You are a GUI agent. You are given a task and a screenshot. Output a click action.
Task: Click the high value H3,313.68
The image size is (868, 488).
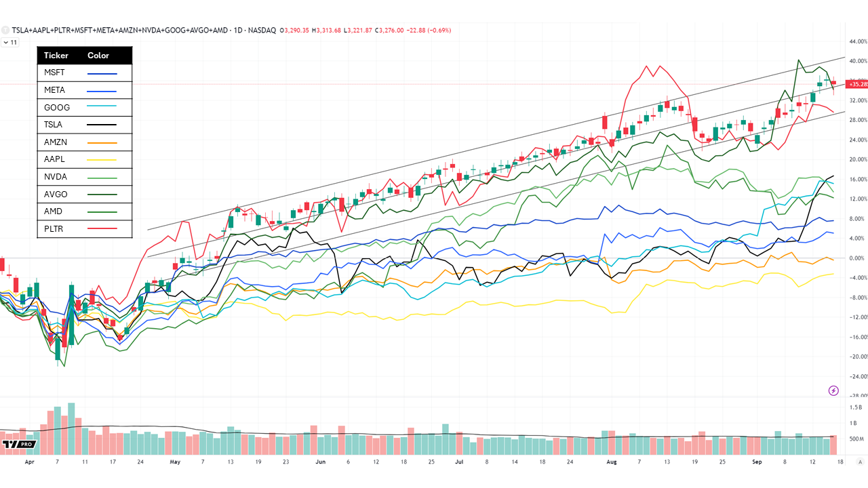327,30
